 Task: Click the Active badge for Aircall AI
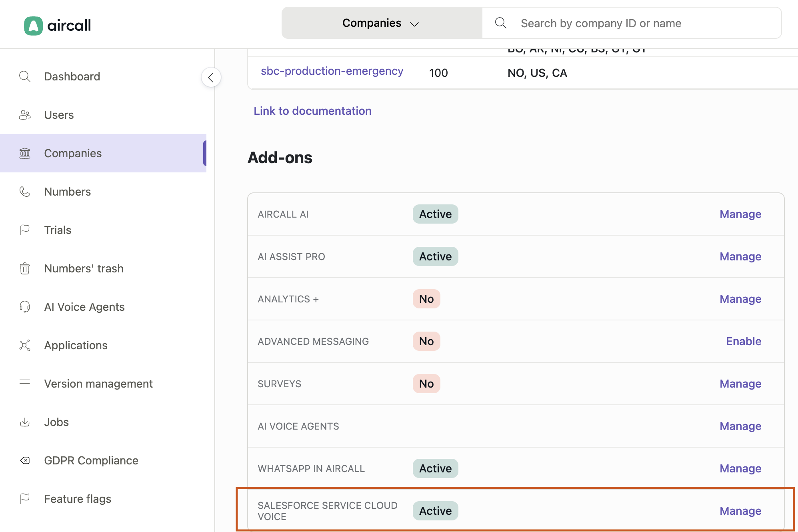point(435,214)
